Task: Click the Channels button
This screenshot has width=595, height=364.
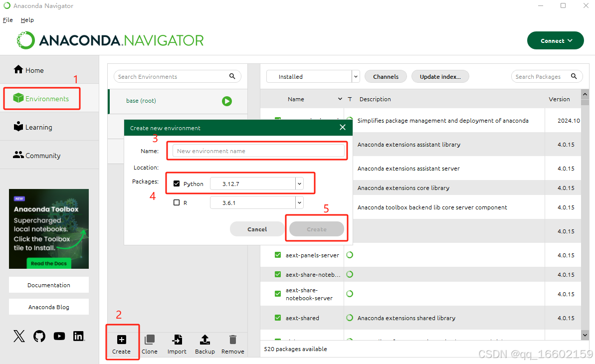Action: point(386,76)
